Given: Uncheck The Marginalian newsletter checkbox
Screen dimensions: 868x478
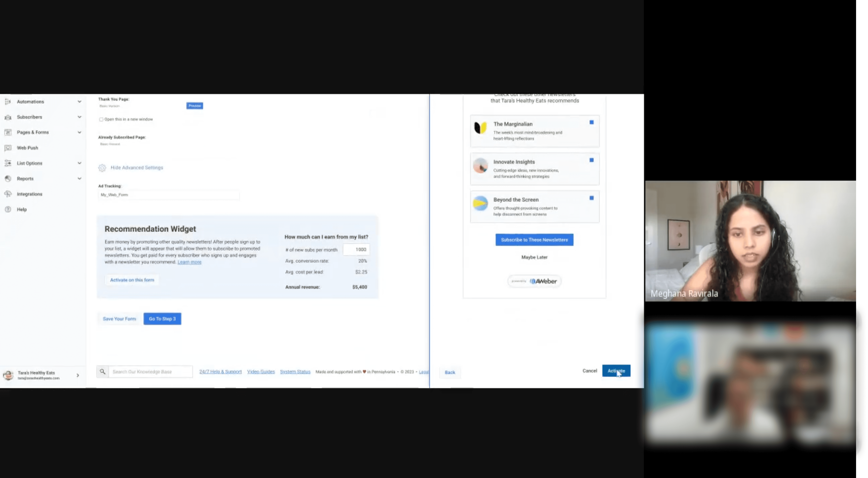Looking at the screenshot, I should pos(591,122).
